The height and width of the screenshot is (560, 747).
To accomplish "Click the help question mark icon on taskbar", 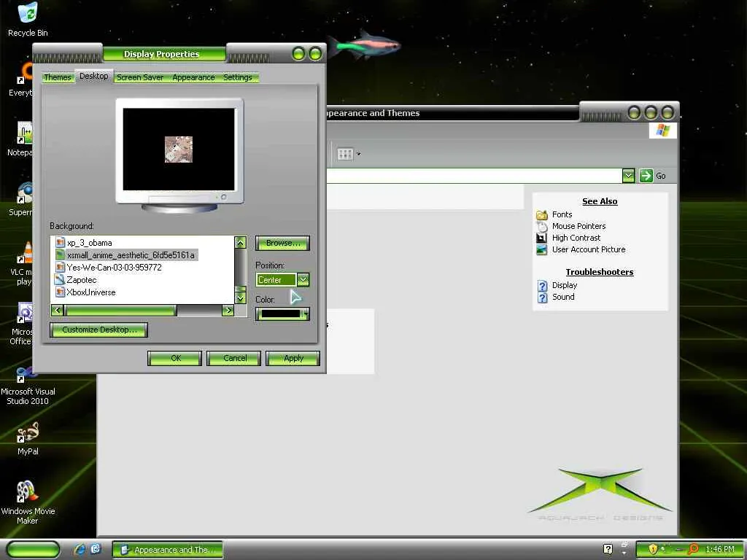I will 608,549.
